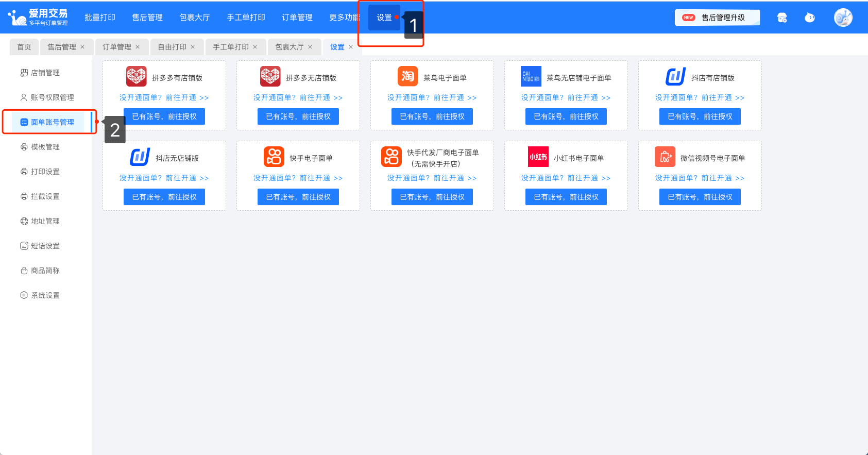
Task: Click 已有账号，前往授权 for 拼多多无店铺版
Action: pos(298,116)
